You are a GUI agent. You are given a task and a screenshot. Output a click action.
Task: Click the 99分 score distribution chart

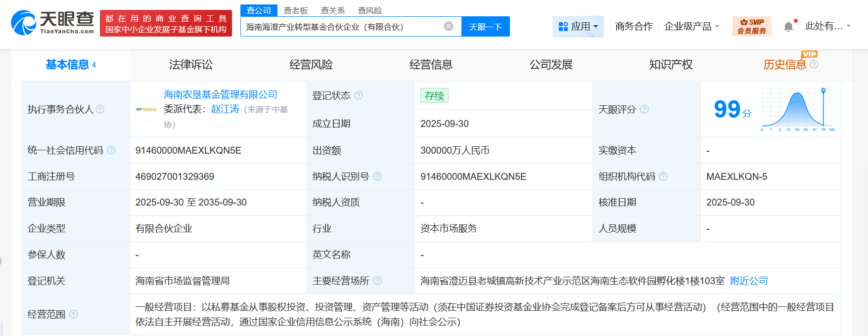coord(797,109)
